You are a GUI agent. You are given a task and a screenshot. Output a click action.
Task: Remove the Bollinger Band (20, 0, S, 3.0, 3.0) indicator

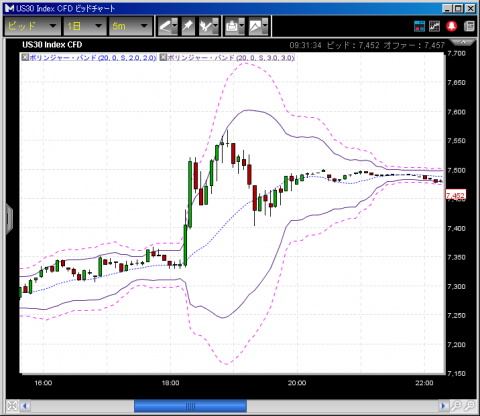pyautogui.click(x=163, y=57)
